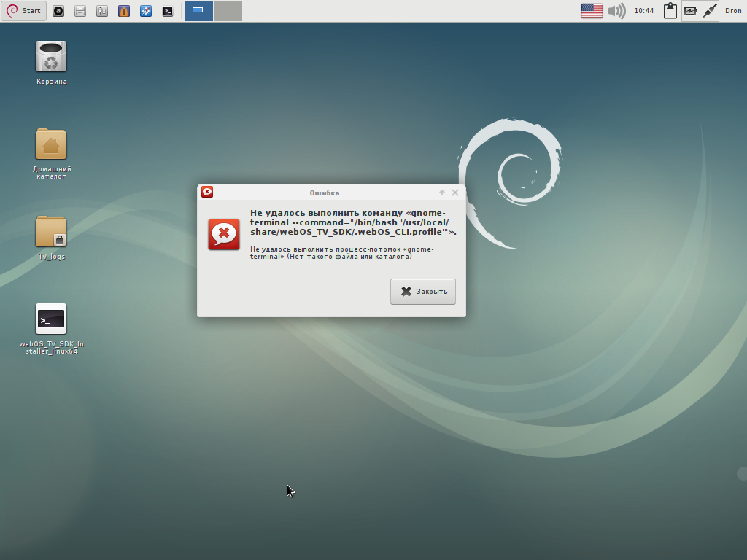
Task: Open the volume speaker control
Action: click(617, 11)
